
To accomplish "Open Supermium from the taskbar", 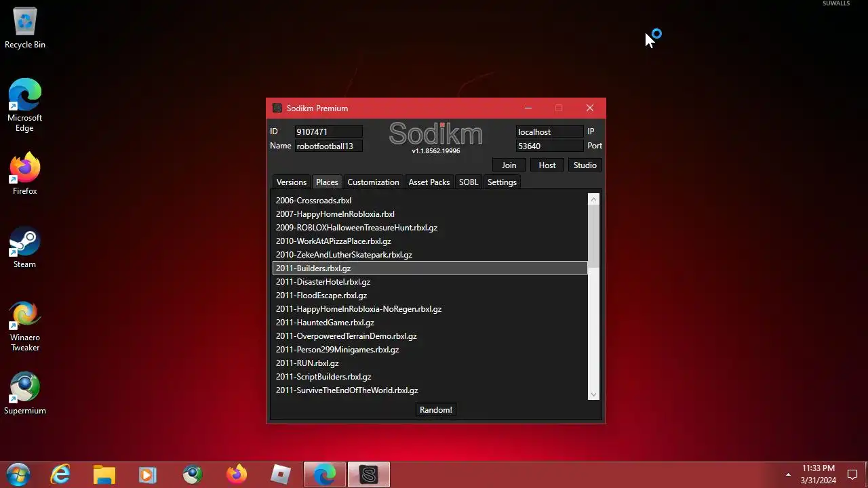I will tap(193, 474).
